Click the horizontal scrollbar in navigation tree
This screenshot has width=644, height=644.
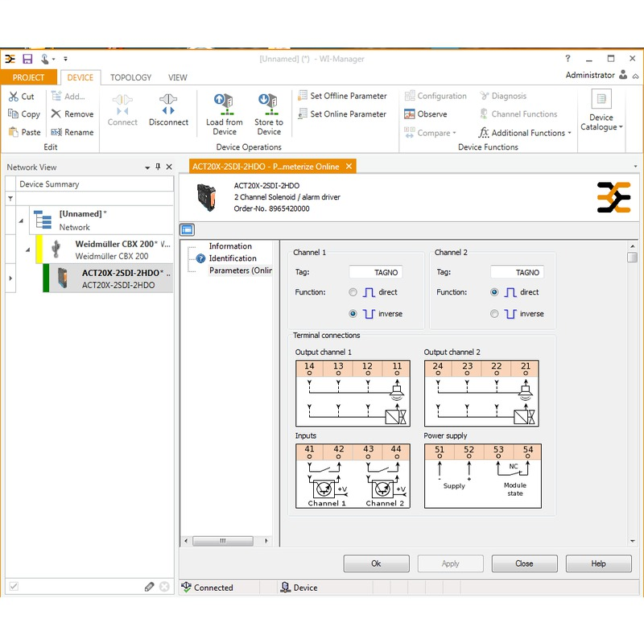[x=223, y=541]
